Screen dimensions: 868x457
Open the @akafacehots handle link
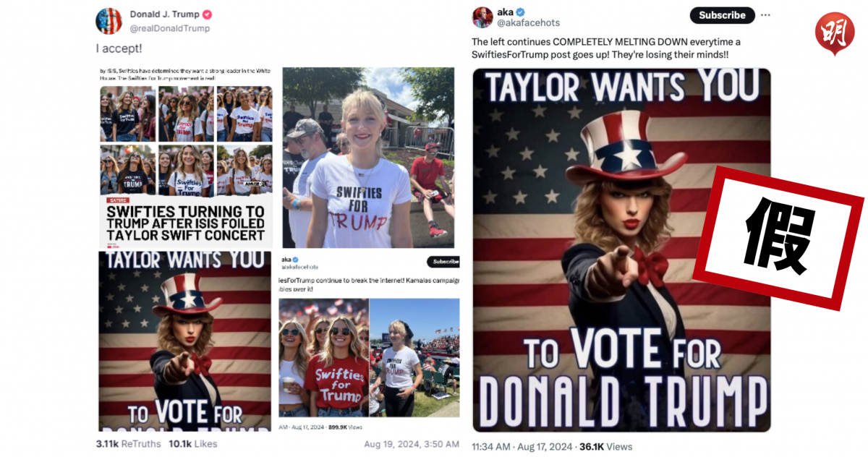click(x=527, y=23)
